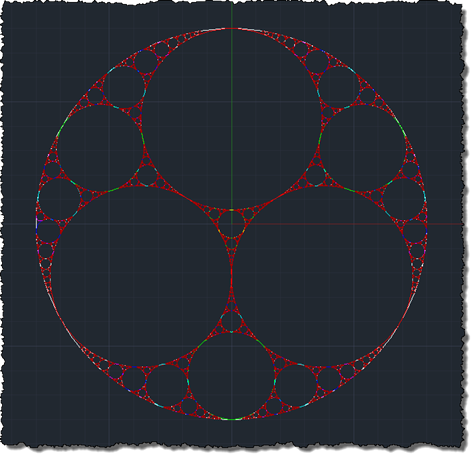Select the large bottom-right circle
The image size is (475, 458).
coord(323,276)
